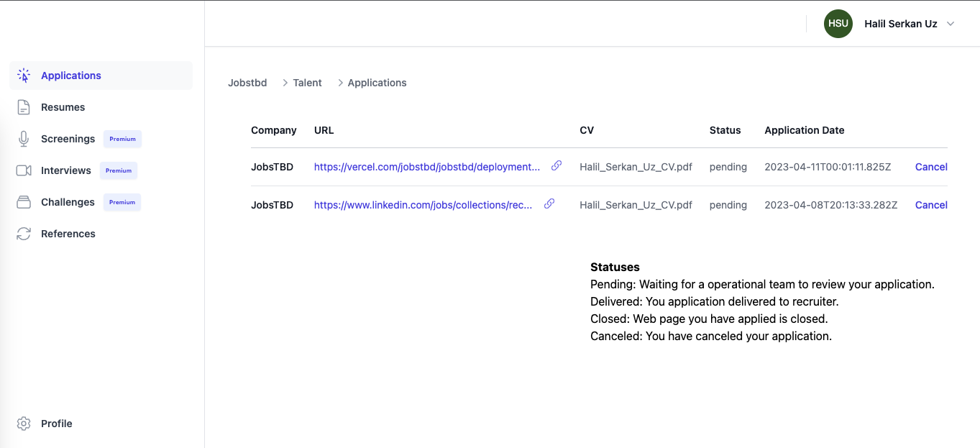
Task: Click the Interviews video camera icon
Action: point(24,170)
